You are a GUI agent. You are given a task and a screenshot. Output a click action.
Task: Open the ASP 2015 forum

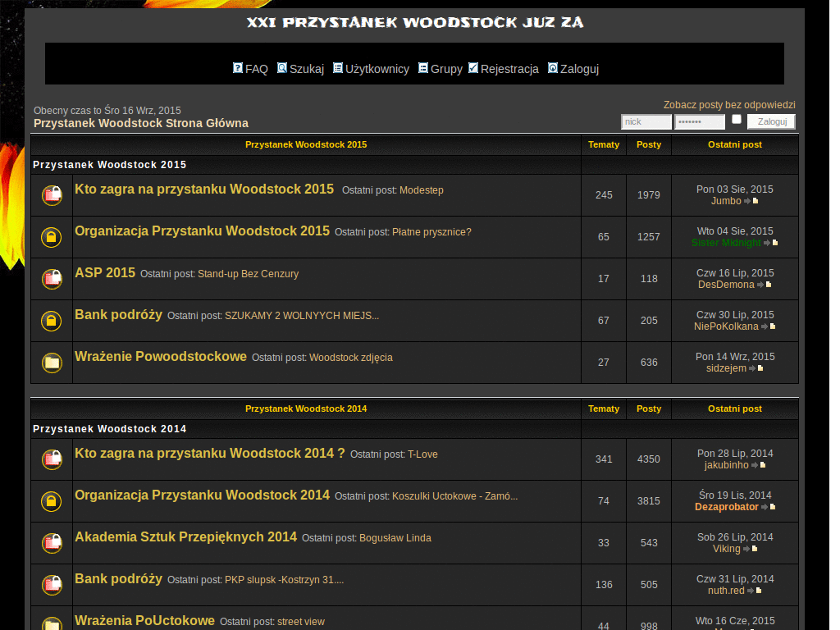click(105, 272)
